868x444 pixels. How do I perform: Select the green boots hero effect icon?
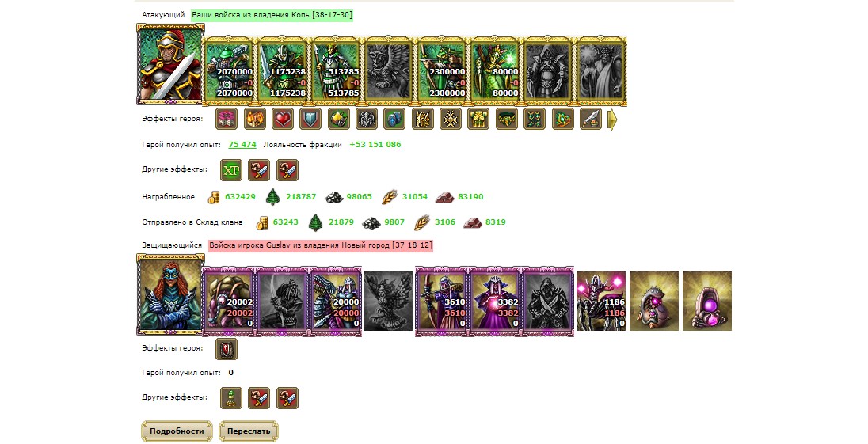coord(535,119)
